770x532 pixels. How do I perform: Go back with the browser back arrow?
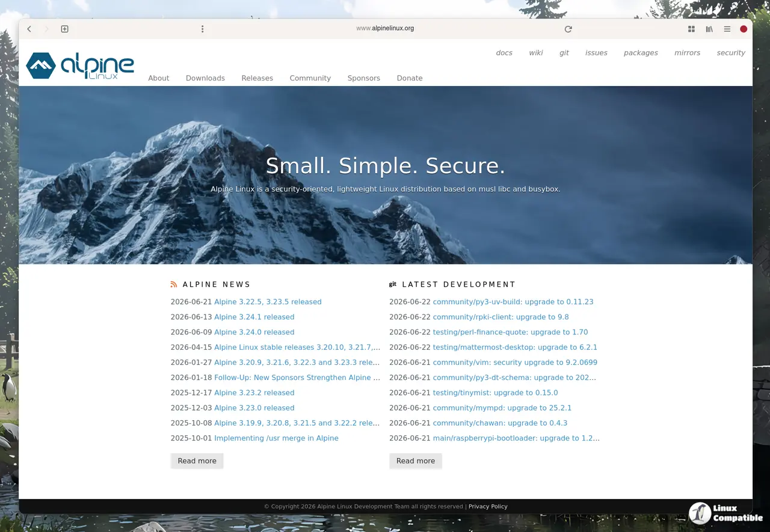tap(29, 29)
